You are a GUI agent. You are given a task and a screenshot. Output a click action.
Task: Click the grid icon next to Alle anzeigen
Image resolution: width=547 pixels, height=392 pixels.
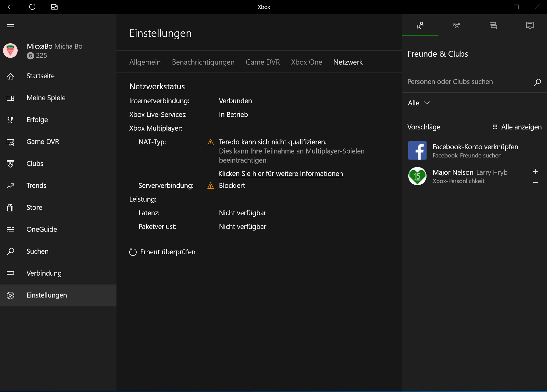(x=495, y=127)
